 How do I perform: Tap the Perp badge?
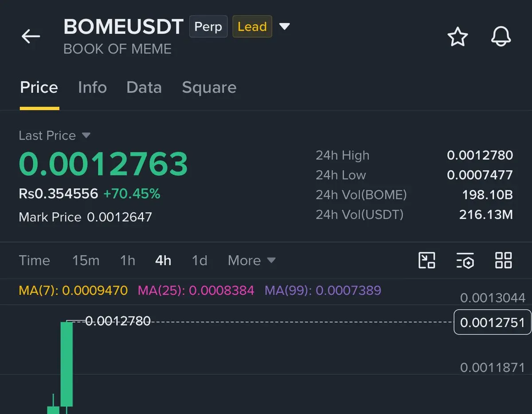tap(208, 27)
